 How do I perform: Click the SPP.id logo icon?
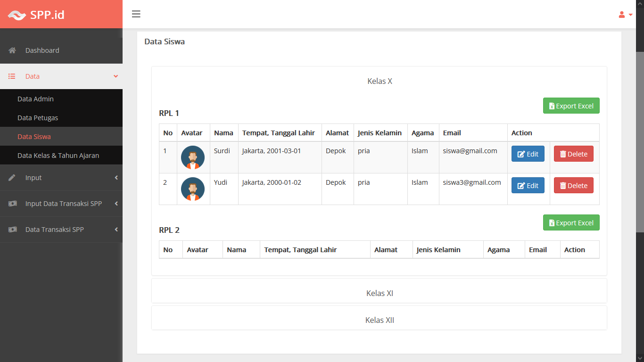point(17,15)
